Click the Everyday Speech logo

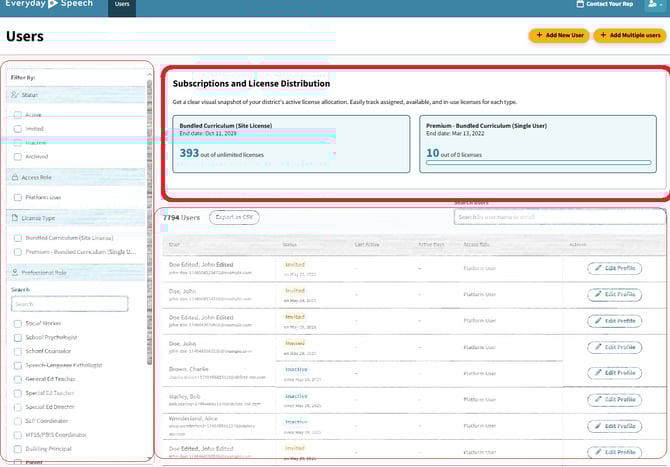pos(49,4)
